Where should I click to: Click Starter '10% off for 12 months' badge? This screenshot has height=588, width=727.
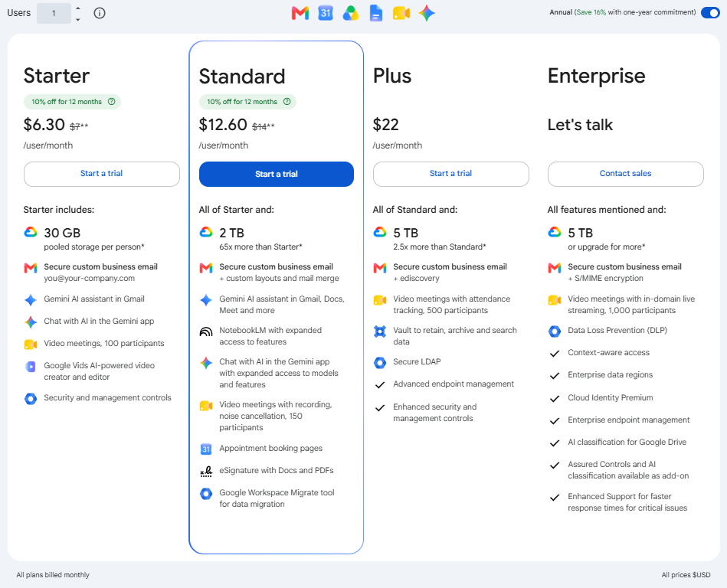72,102
